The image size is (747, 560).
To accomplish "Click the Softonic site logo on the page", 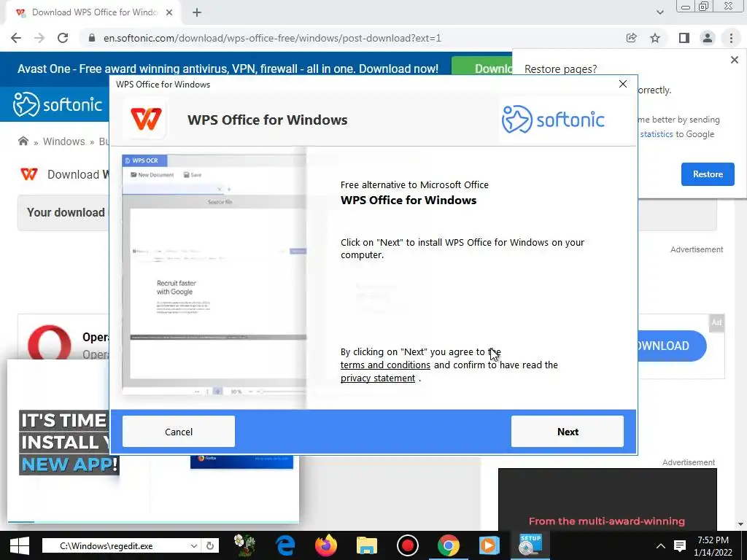I will (x=58, y=104).
